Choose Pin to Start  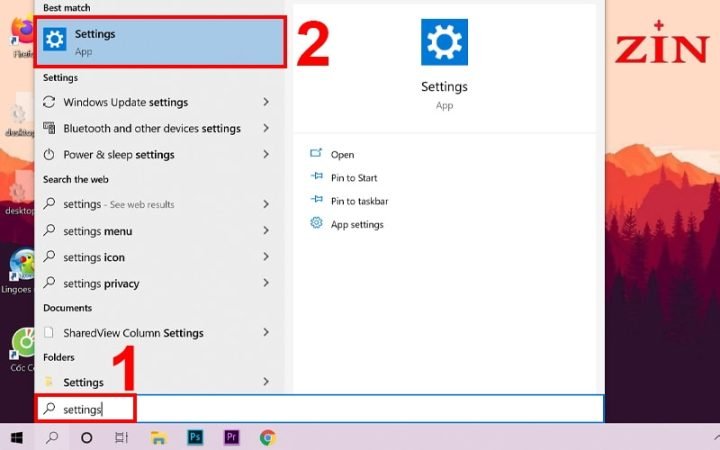tap(354, 178)
